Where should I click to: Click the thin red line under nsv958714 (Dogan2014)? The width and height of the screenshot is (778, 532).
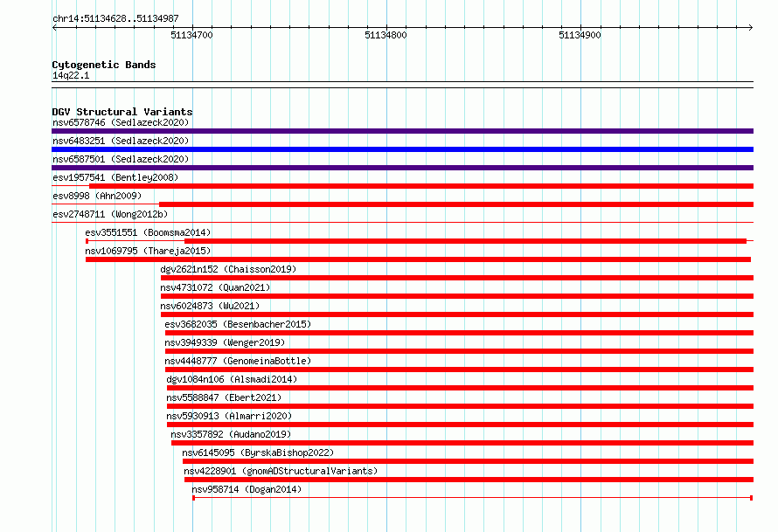pos(472,497)
